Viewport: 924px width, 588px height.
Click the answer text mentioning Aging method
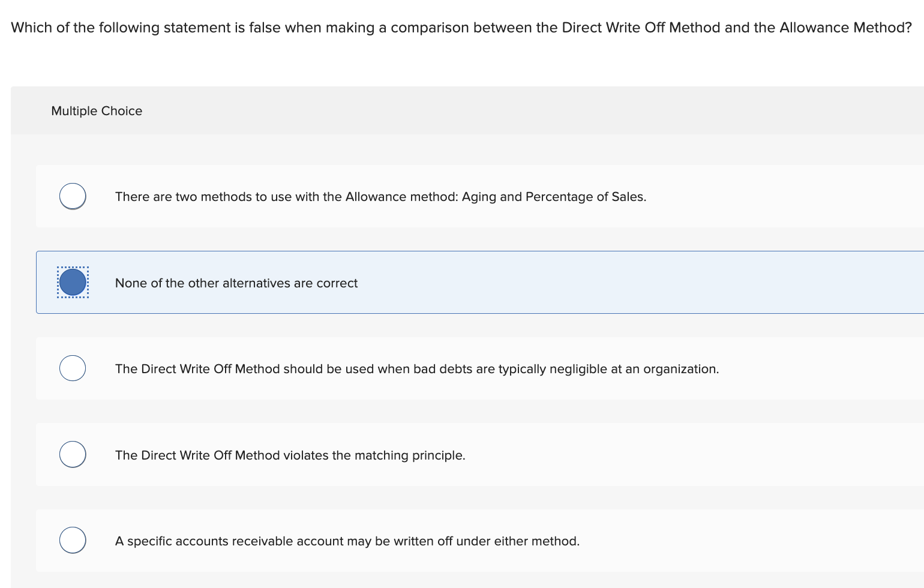[380, 196]
